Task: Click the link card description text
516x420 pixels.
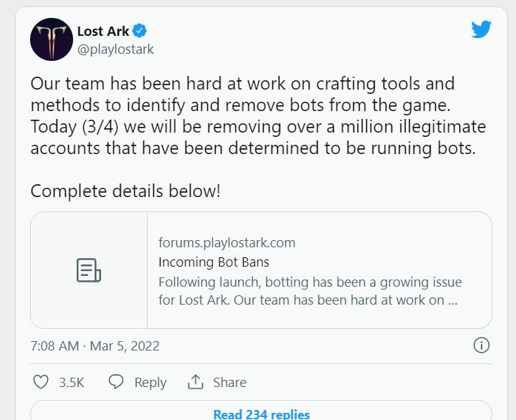Action: (310, 291)
